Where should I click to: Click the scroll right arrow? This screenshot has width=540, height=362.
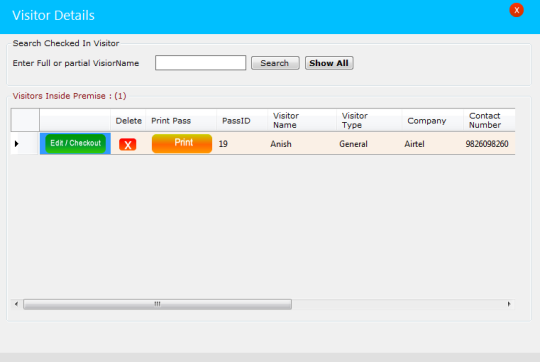pos(509,304)
